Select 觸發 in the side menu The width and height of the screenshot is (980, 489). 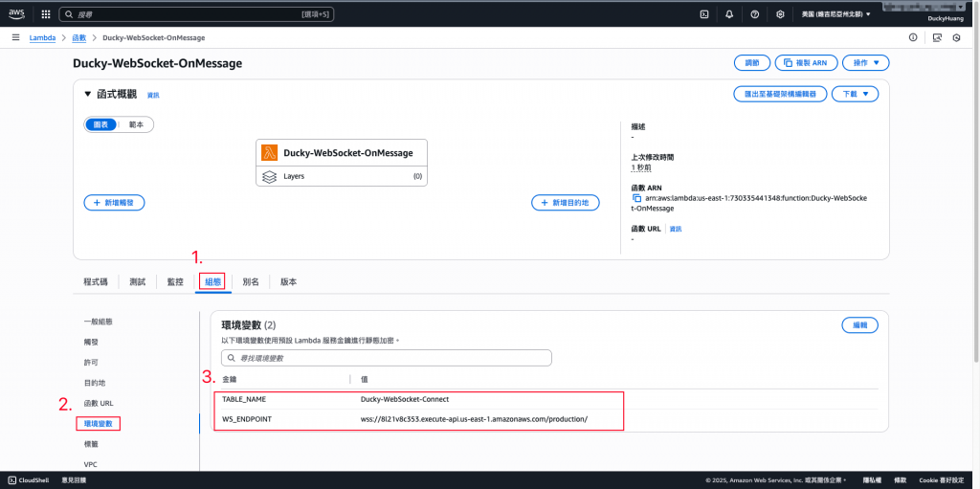(91, 342)
